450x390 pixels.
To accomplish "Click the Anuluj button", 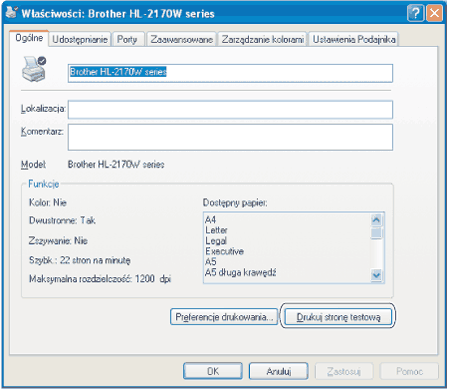I will click(279, 371).
